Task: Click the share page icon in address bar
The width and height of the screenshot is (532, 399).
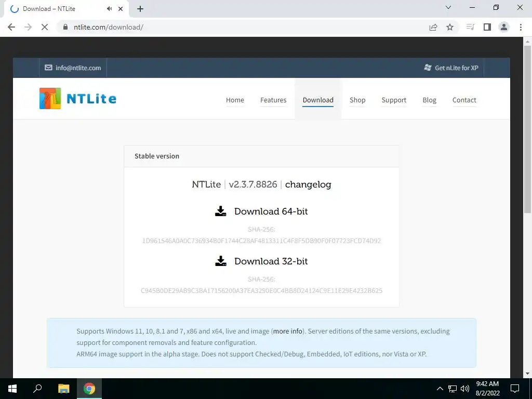Action: point(433,27)
